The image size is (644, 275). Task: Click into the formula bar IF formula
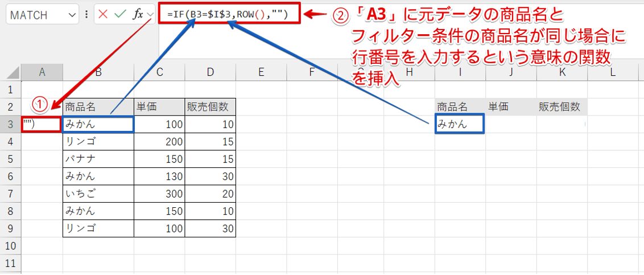[x=228, y=15]
